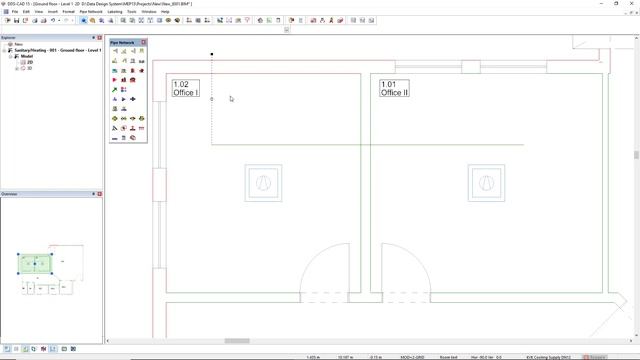The height and width of the screenshot is (360, 640).
Task: Pin the Overview panel
Action: point(93,194)
